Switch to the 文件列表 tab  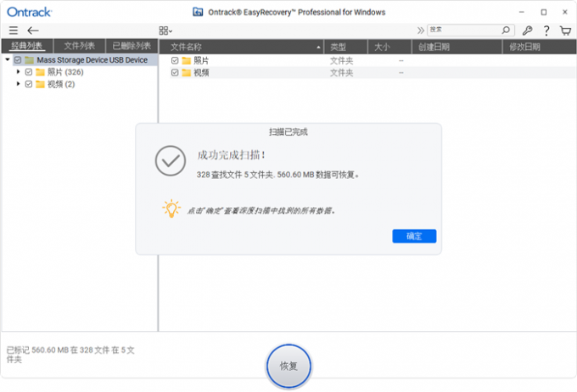click(80, 46)
